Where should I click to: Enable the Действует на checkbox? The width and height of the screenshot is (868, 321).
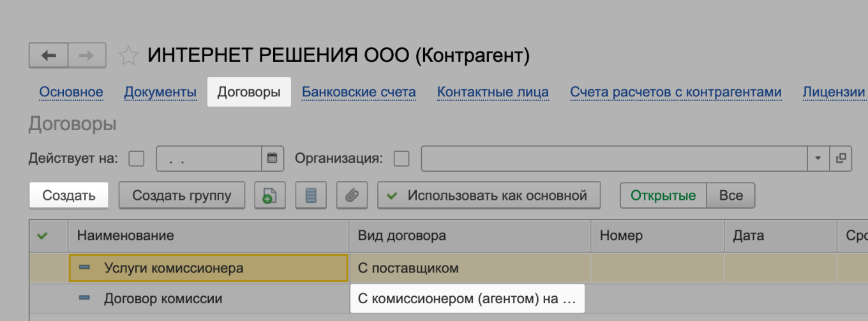(137, 158)
